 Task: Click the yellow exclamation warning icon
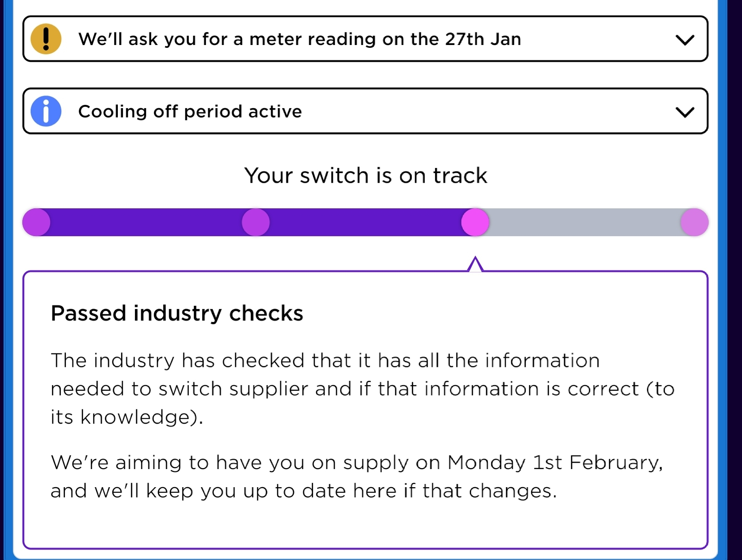point(46,39)
